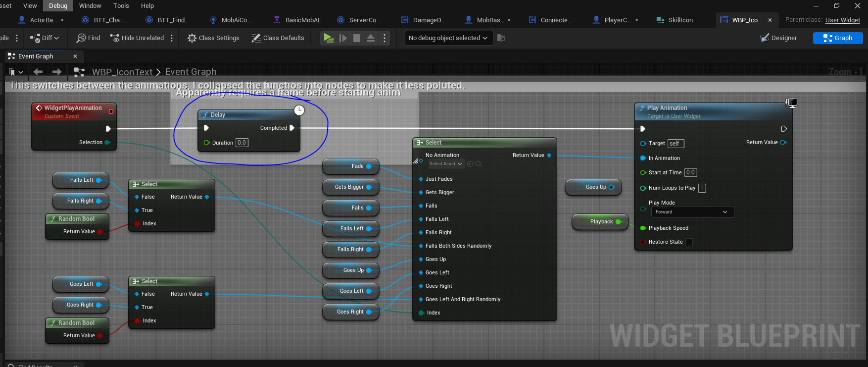Click the User Widget parent class link
The image size is (868, 367).
pos(843,20)
